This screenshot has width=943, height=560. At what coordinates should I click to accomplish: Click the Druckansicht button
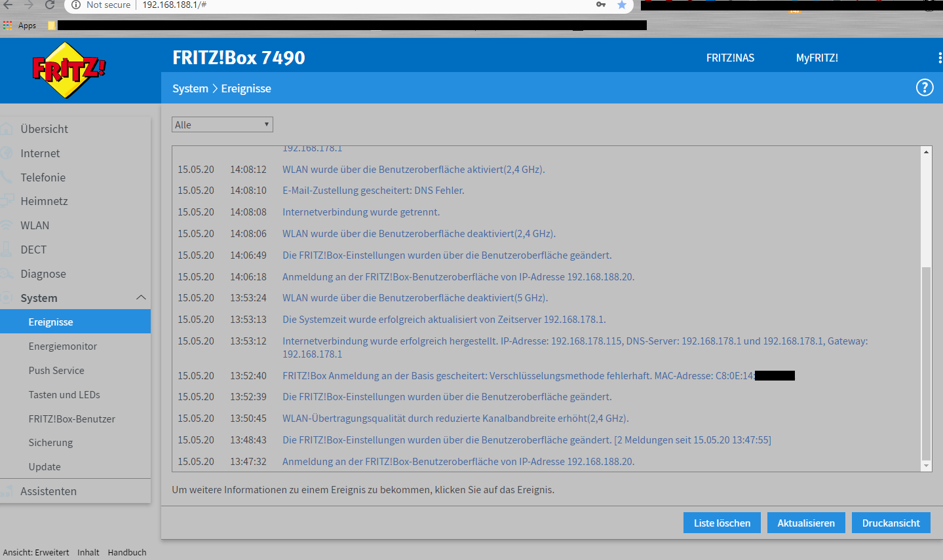pyautogui.click(x=891, y=523)
